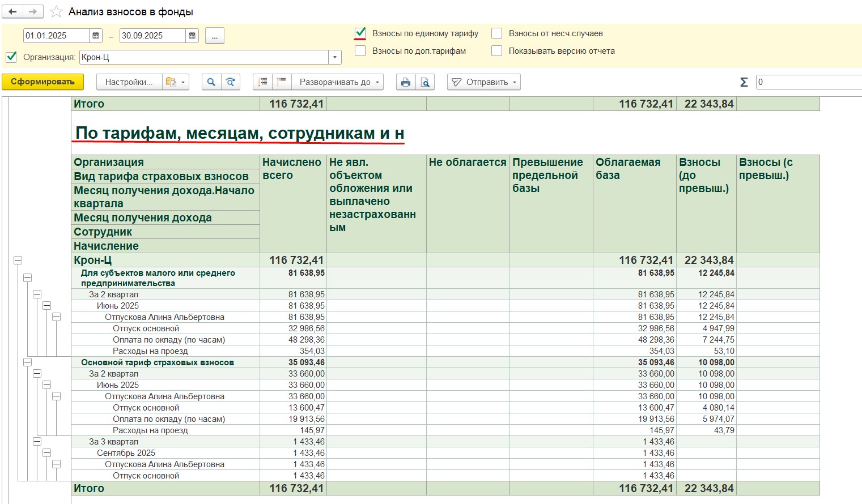This screenshot has width=862, height=504.
Task: Click the period selection ellipsis button
Action: pos(214,36)
